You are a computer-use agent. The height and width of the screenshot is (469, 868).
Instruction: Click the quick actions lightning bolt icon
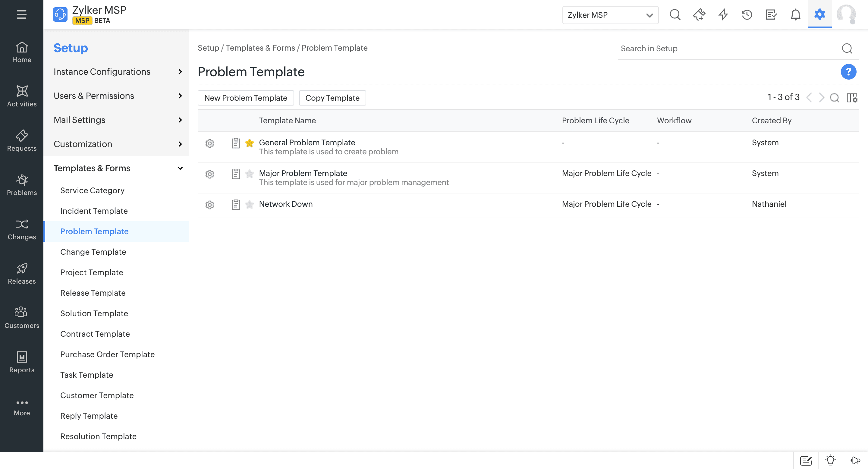pos(723,14)
